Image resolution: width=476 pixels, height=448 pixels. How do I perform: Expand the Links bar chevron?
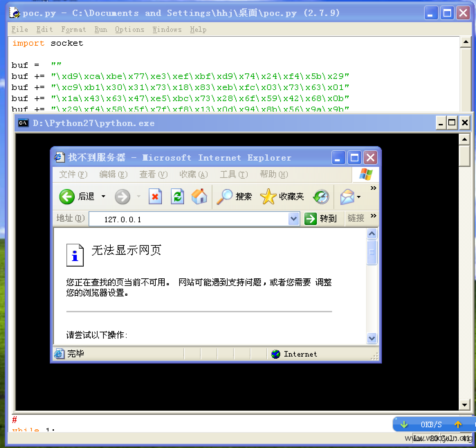click(x=373, y=216)
